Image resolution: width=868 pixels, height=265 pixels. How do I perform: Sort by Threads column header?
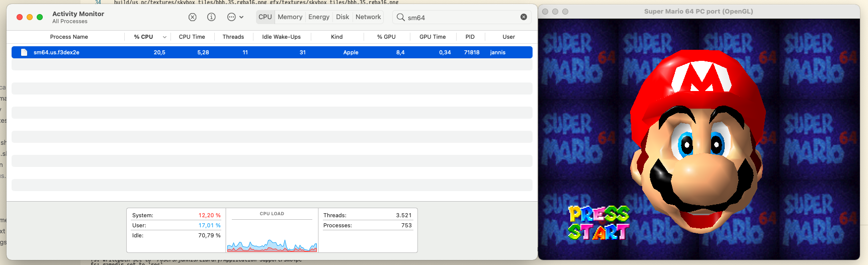[233, 37]
